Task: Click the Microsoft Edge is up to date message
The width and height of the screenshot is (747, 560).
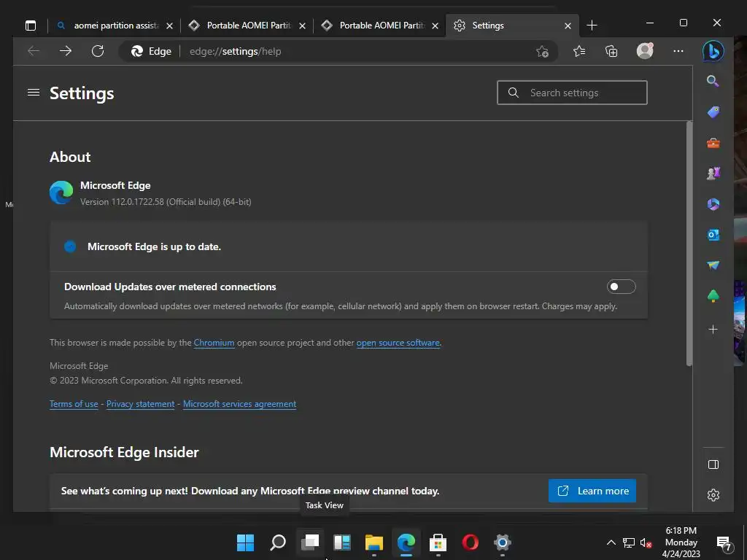Action: point(155,246)
